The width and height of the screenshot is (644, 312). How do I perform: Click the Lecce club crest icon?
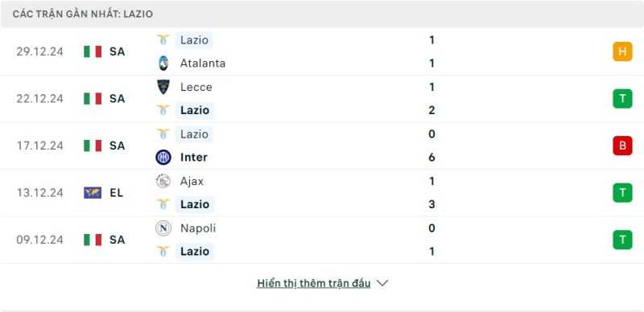click(x=163, y=87)
